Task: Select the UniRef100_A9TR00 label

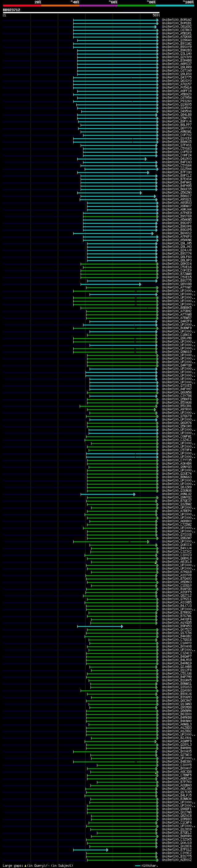Action: (177, 410)
